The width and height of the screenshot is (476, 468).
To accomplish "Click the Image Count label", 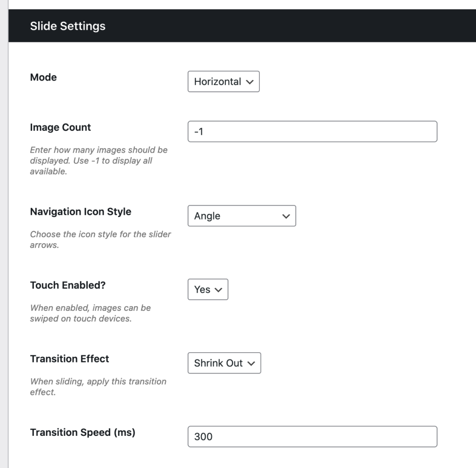I will (x=60, y=127).
